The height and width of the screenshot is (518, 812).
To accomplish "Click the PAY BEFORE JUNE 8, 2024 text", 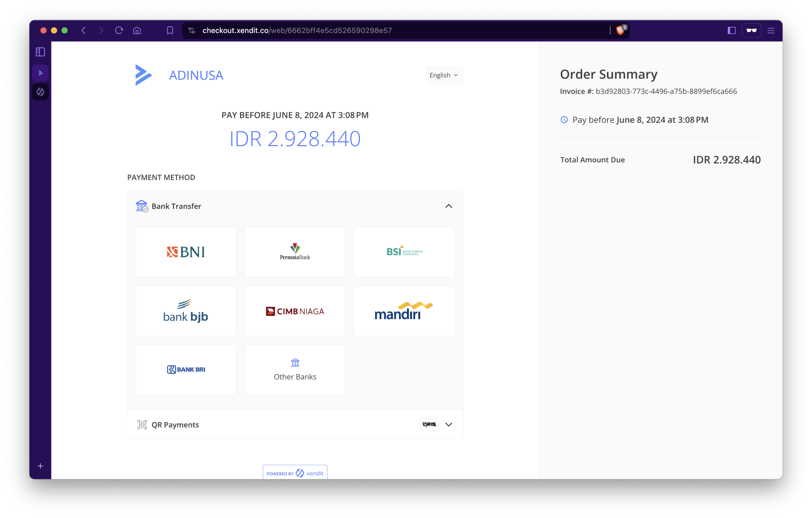I will click(295, 115).
